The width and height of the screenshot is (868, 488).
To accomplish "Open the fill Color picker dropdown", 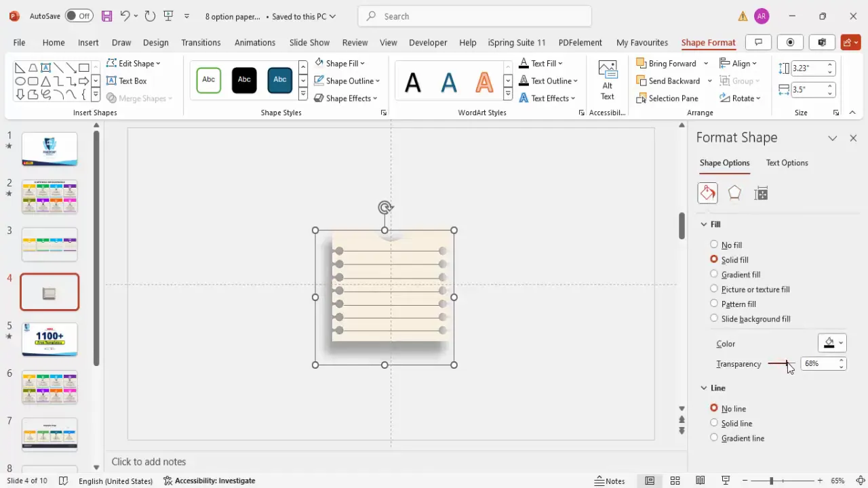I will click(x=832, y=343).
